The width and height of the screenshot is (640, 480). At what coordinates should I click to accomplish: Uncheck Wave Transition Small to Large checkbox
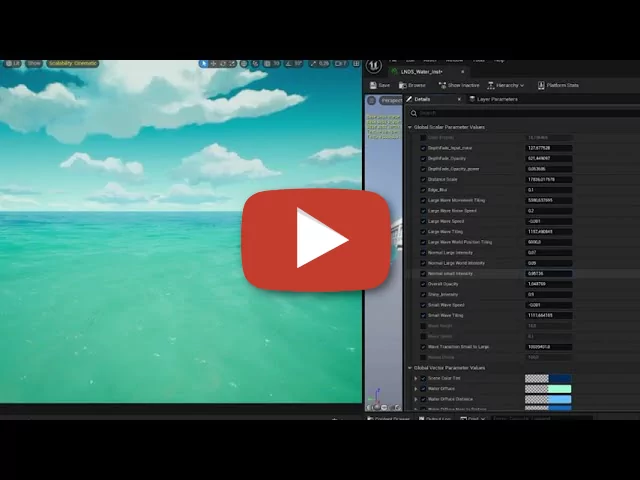click(423, 347)
